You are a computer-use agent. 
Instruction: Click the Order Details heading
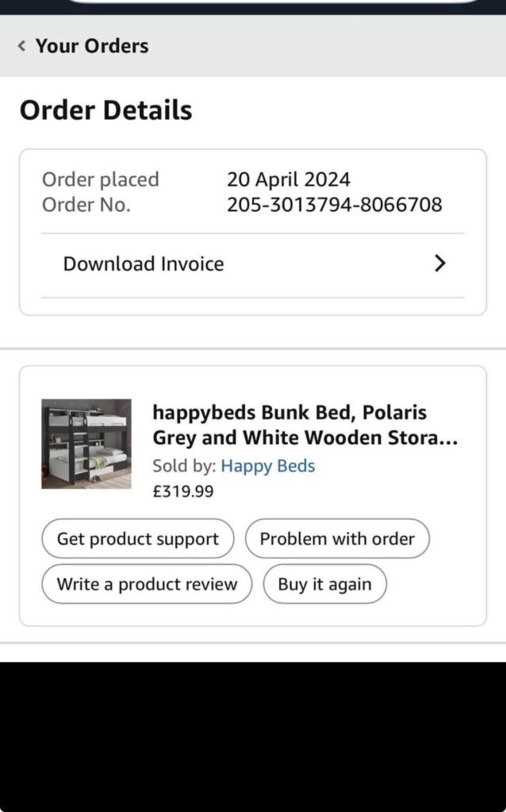point(105,110)
